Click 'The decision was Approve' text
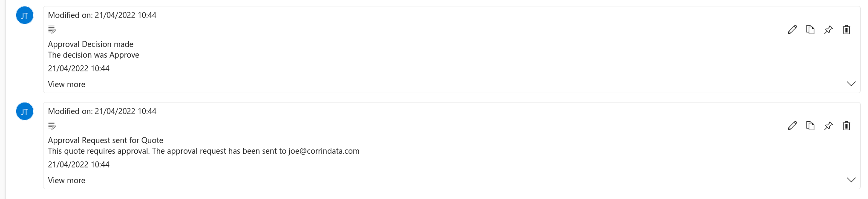 [93, 55]
